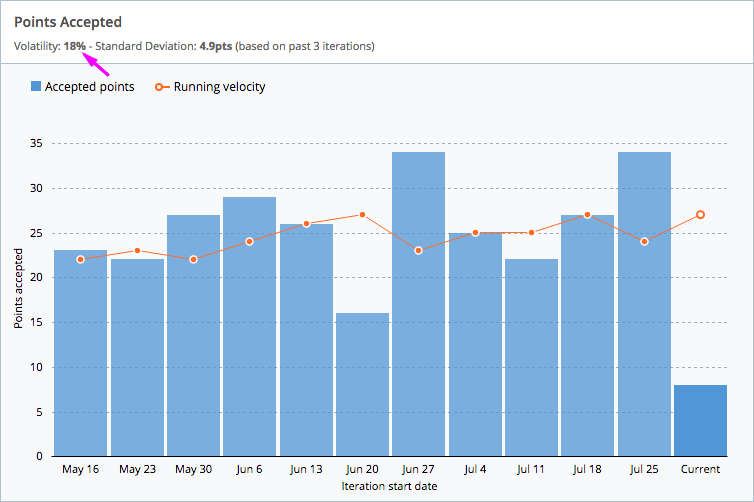Viewport: 754px width, 502px height.
Task: Click the Jul 4 running velocity point
Action: pyautogui.click(x=476, y=233)
